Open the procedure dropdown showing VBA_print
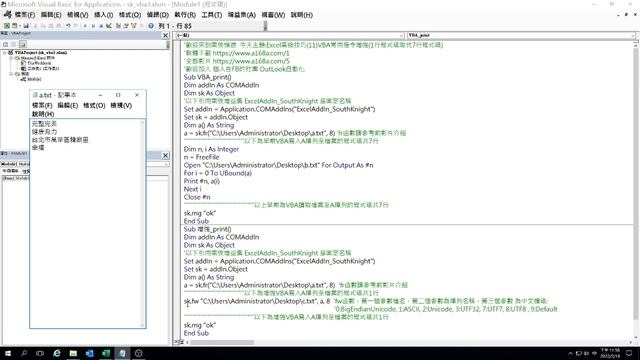Viewport: 640px width, 360px height. [x=632, y=36]
